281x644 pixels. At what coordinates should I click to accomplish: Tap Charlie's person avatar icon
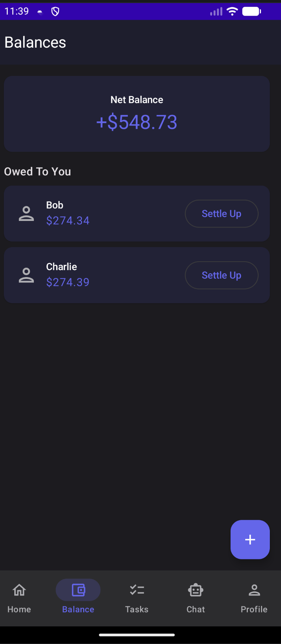tap(26, 275)
